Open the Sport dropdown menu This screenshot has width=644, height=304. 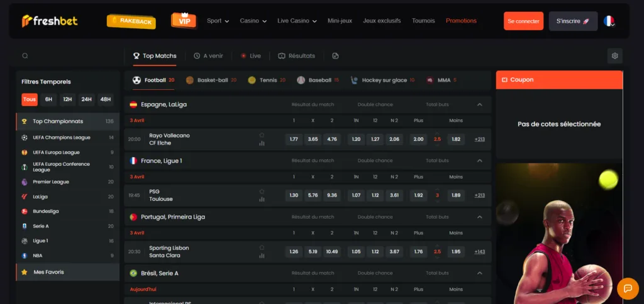(218, 21)
